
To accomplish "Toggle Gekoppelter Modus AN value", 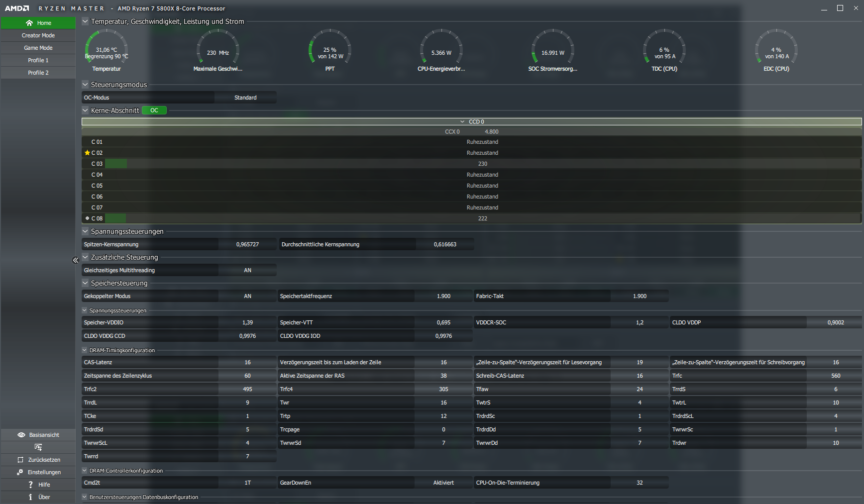I will [247, 296].
